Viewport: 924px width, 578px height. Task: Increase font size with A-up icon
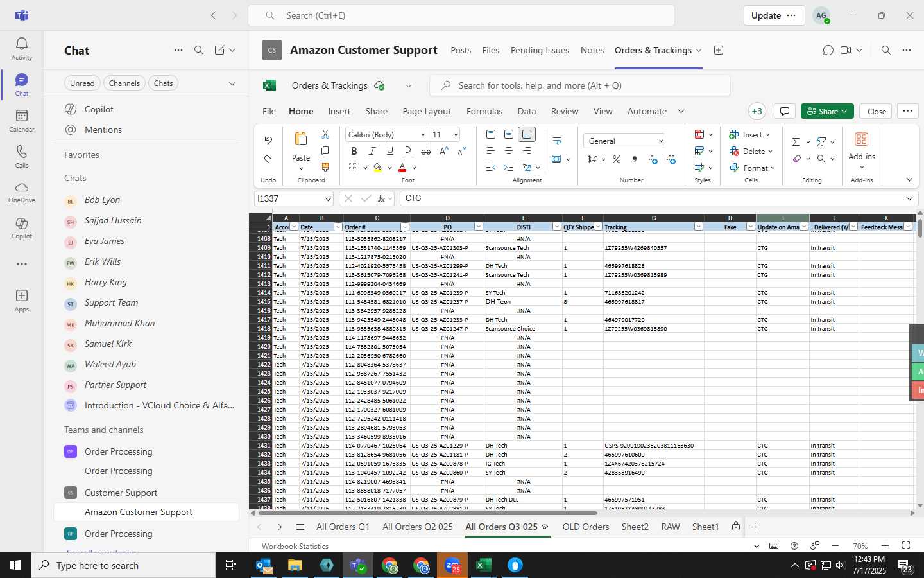[x=444, y=151]
